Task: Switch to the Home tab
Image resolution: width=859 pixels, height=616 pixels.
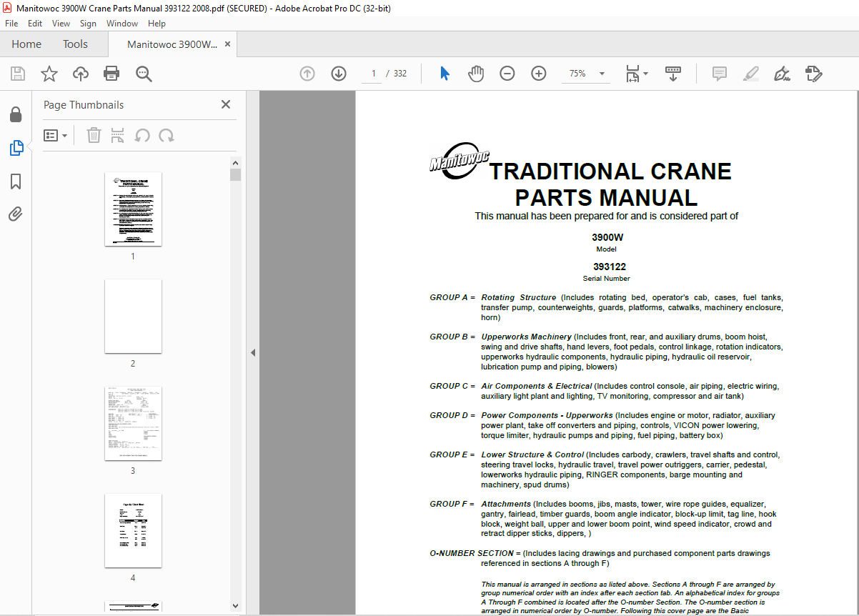Action: tap(26, 44)
